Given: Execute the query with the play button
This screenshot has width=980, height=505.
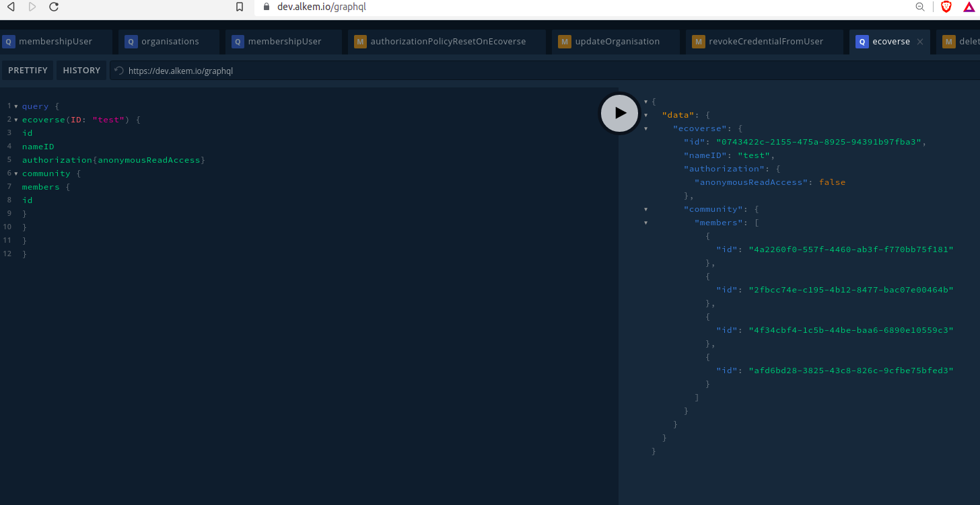Looking at the screenshot, I should [619, 113].
